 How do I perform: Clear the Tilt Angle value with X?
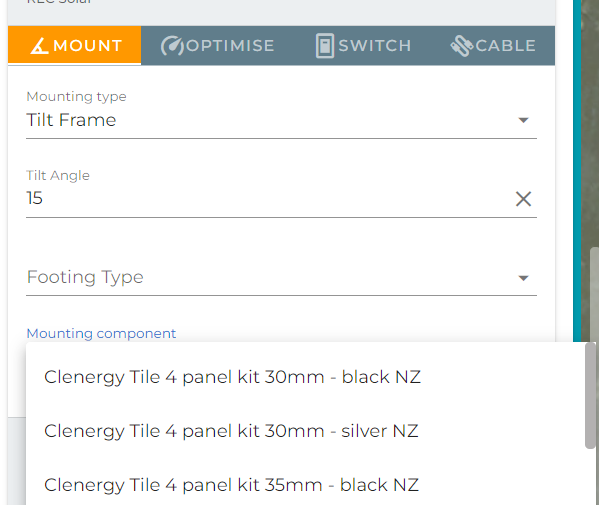tap(523, 199)
